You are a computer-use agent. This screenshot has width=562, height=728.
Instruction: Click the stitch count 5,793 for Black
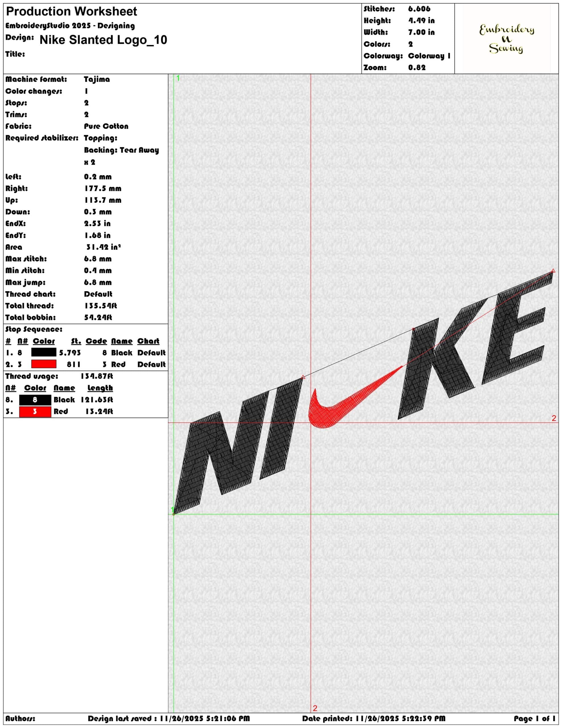70,353
